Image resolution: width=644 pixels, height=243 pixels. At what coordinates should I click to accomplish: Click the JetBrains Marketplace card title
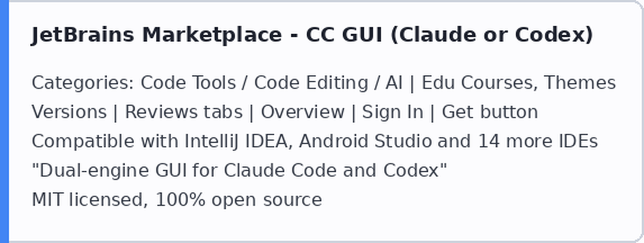coord(312,35)
